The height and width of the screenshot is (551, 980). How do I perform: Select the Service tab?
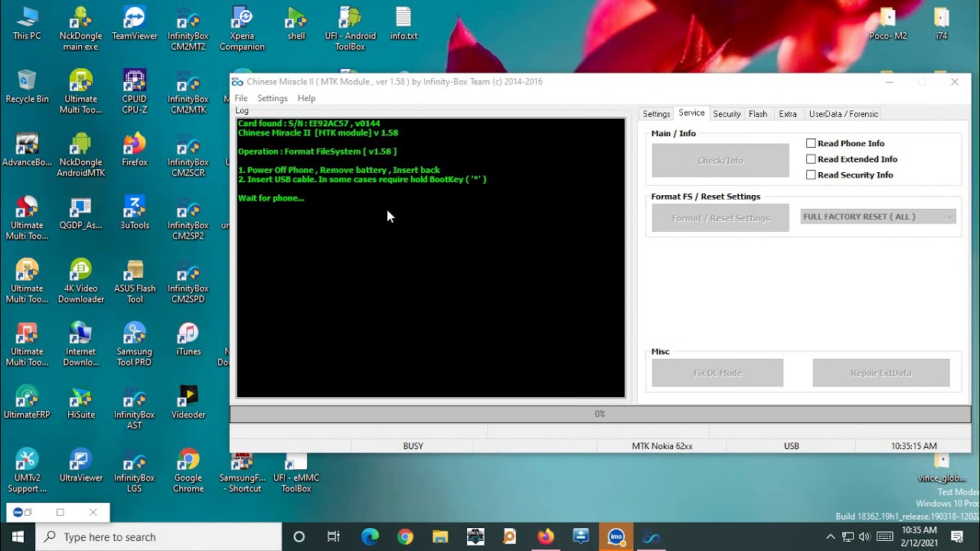pos(691,113)
